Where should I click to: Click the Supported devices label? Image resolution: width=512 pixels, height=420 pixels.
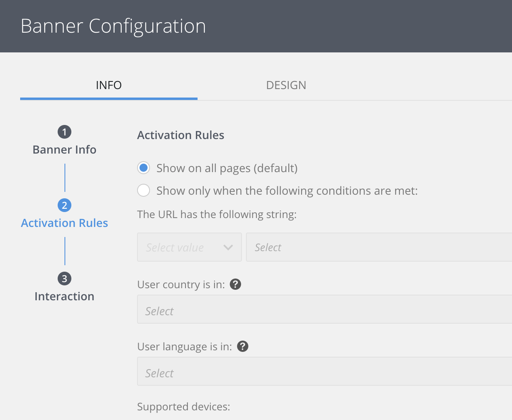pyautogui.click(x=183, y=407)
